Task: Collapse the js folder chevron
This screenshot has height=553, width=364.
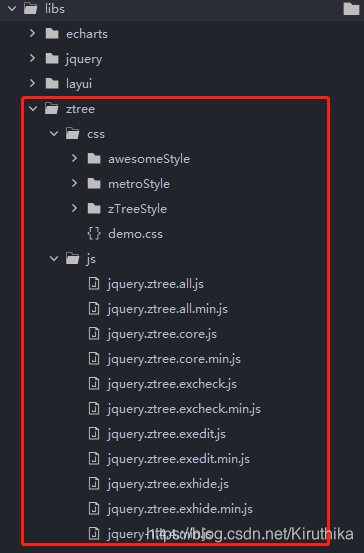Action: click(x=54, y=259)
